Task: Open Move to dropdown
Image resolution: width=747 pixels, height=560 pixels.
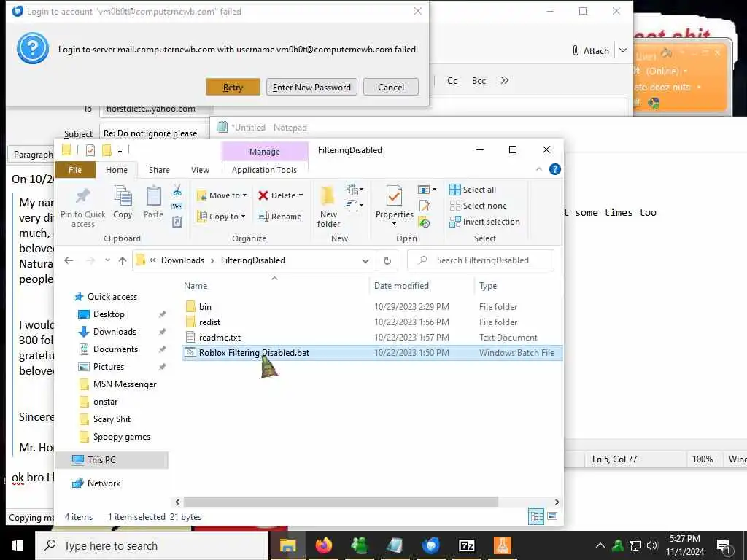Action: tap(222, 195)
